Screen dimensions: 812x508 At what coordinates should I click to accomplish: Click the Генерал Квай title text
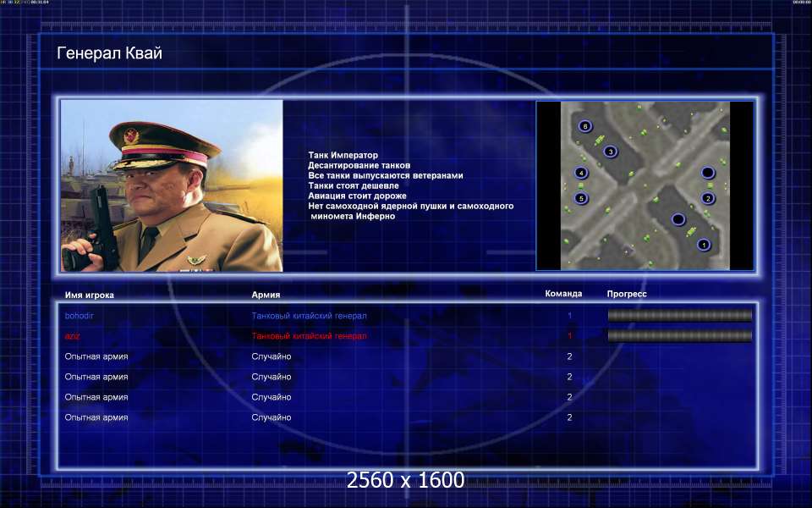[109, 54]
